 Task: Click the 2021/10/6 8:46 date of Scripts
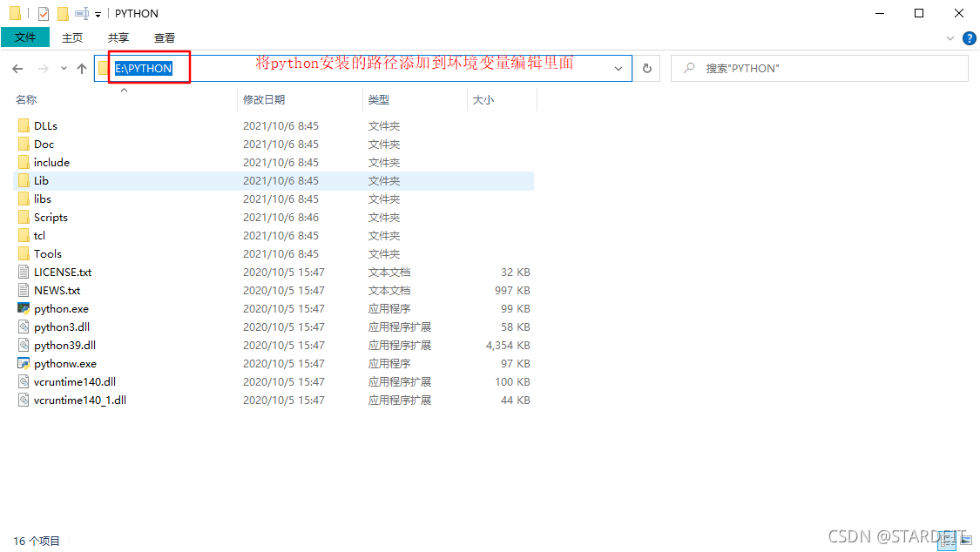point(280,218)
